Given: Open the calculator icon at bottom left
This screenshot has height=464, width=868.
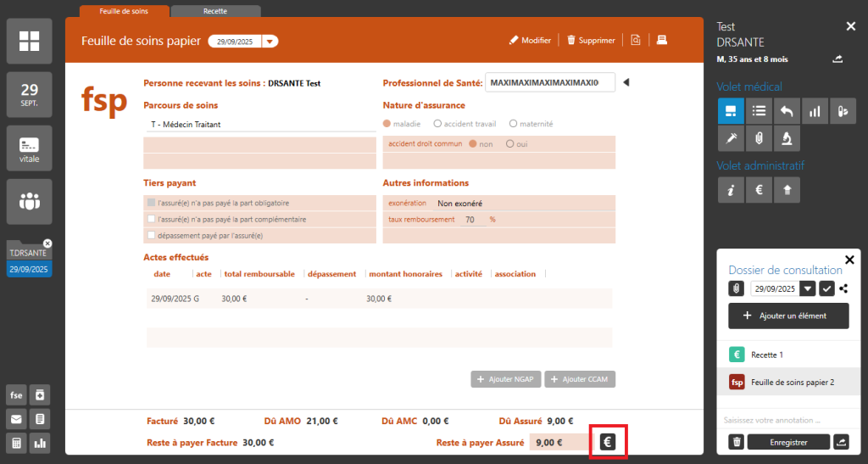Looking at the screenshot, I should pyautogui.click(x=16, y=443).
